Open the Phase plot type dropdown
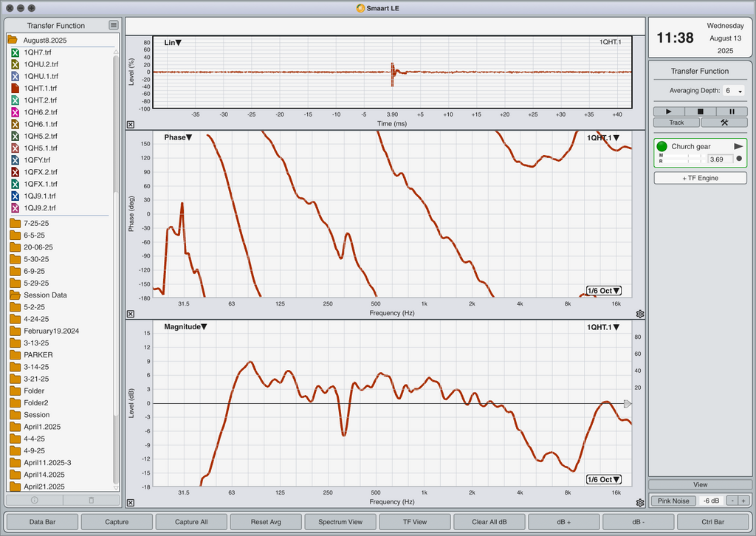 coord(178,137)
